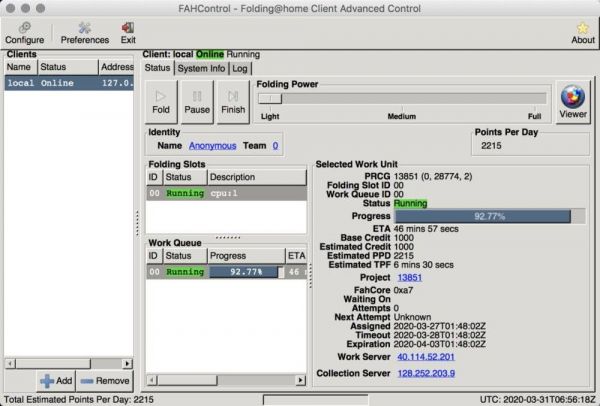
Task: Open Preferences from the toolbar
Action: [x=85, y=33]
